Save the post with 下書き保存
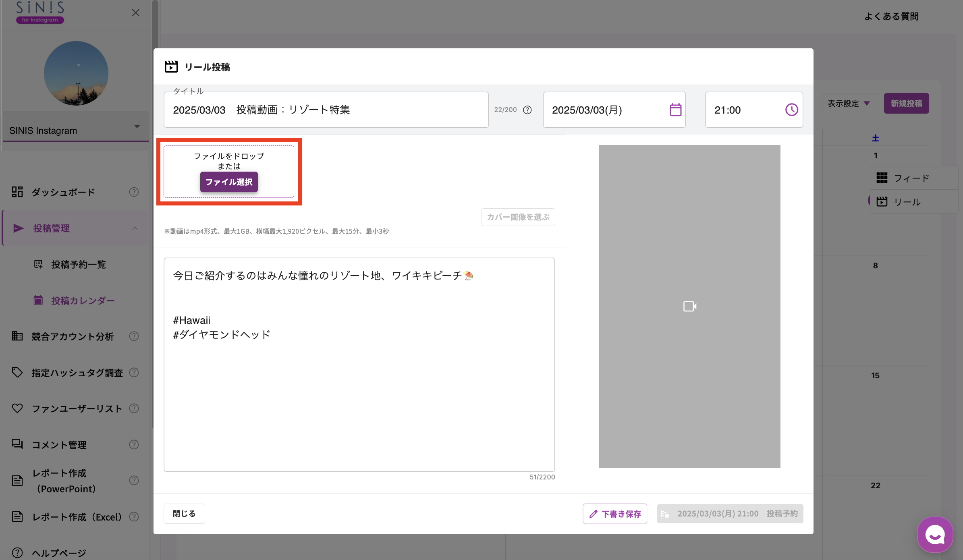Screen dimensions: 963x560 (614, 513)
